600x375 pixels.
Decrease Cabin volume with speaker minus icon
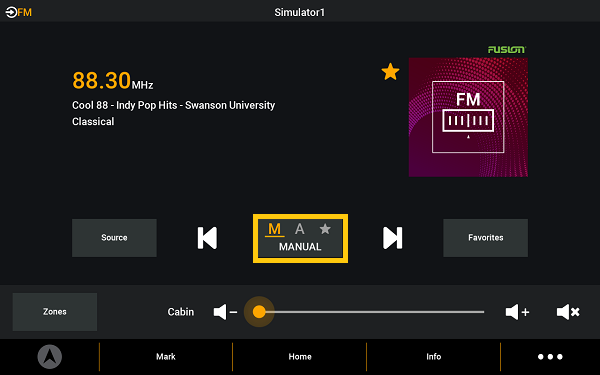tap(225, 312)
